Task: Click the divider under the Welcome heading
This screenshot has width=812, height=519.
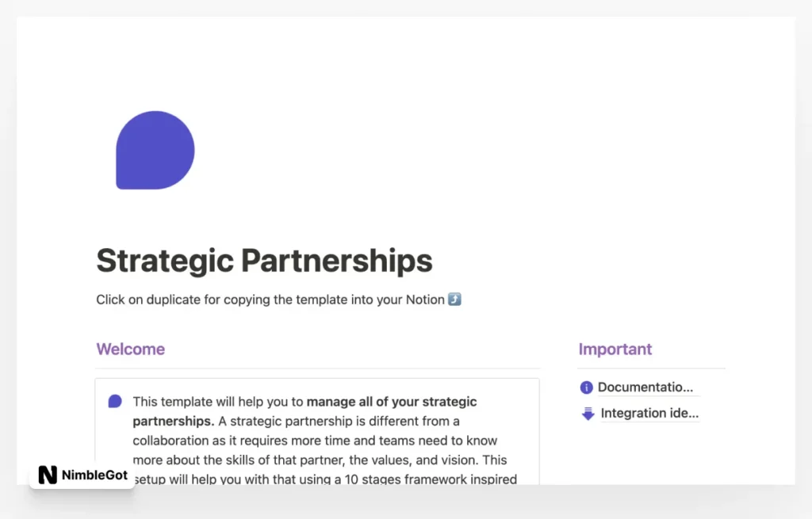Action: (317, 368)
